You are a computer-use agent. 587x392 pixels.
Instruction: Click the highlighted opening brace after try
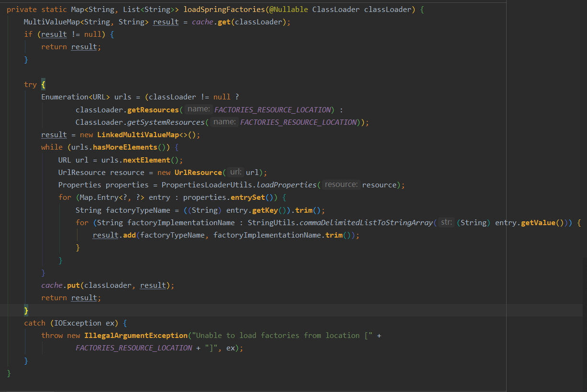43,84
